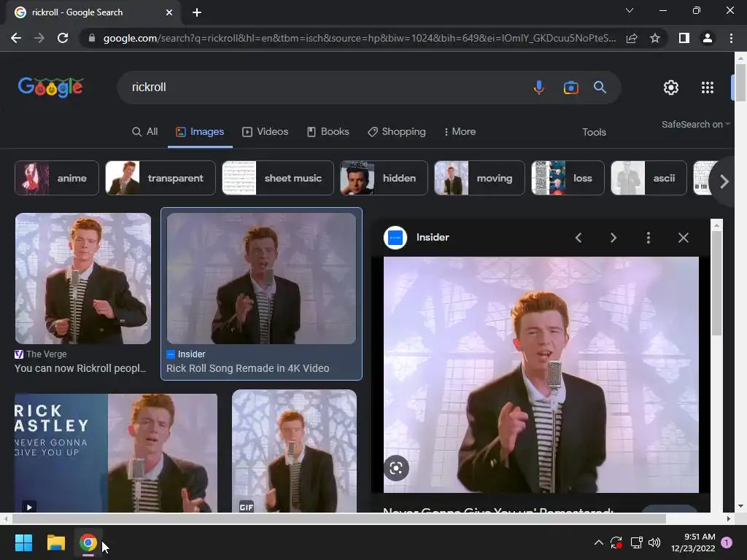The width and height of the screenshot is (747, 560).
Task: Open the browser side panel
Action: (x=684, y=38)
